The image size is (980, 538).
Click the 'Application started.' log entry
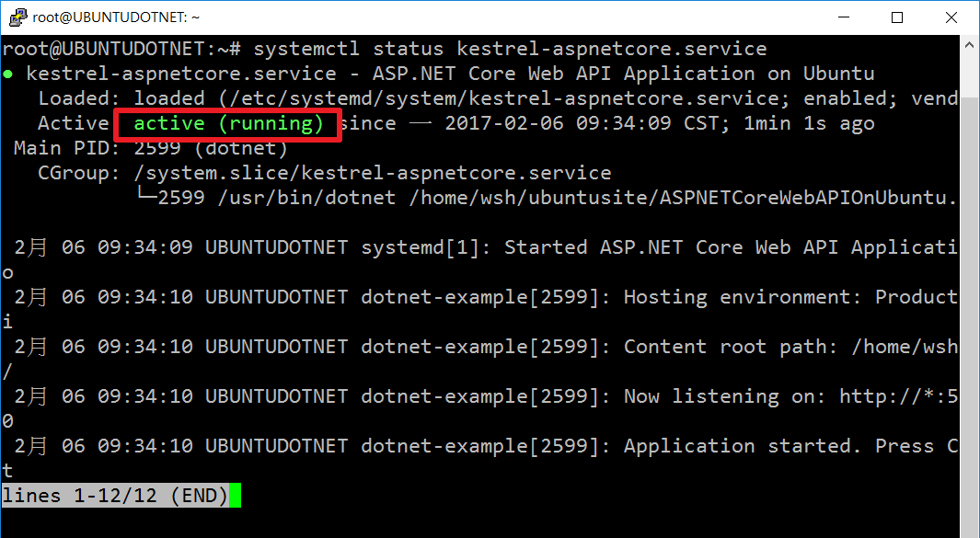[742, 446]
